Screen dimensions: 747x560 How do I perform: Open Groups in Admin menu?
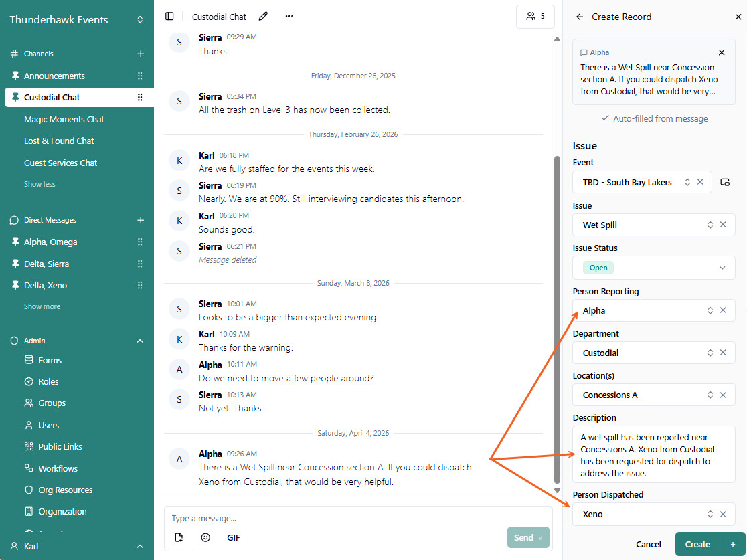coord(52,403)
